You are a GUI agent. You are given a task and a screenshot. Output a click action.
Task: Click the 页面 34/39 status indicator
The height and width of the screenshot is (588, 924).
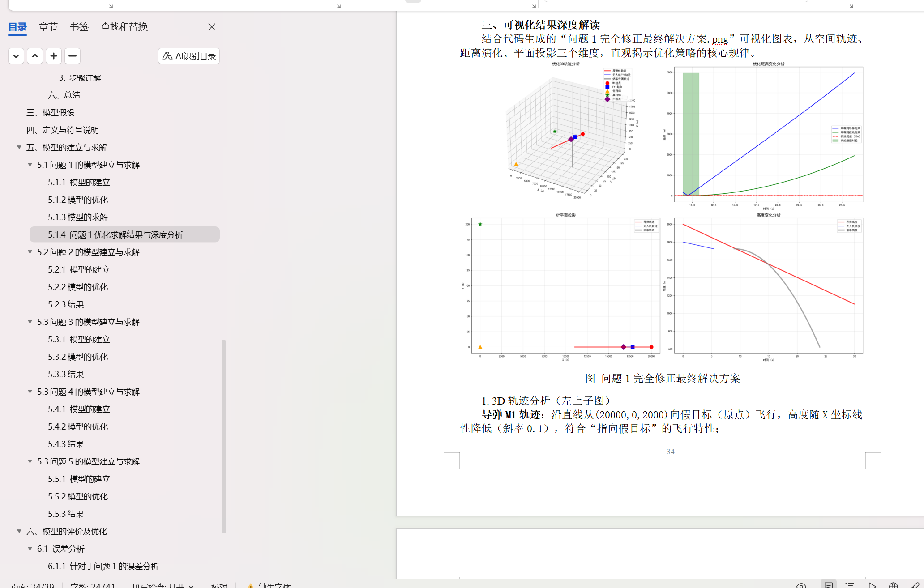coord(32,585)
